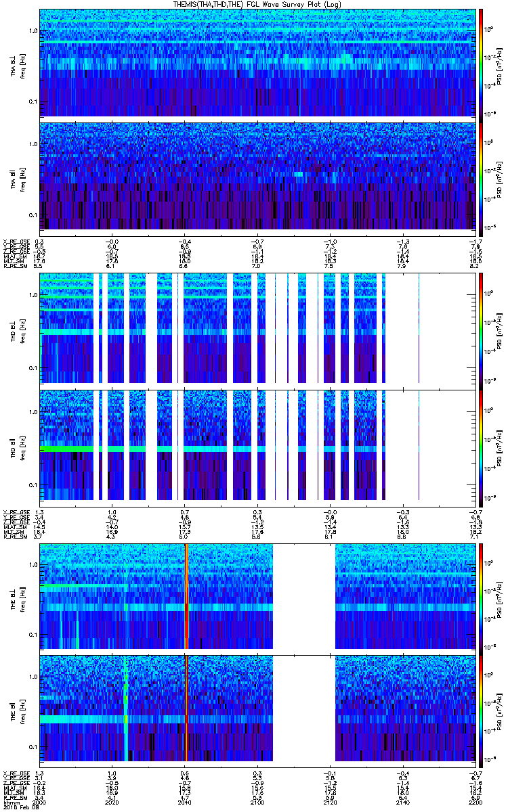Image resolution: width=508 pixels, height=812 pixels.
Task: Click the red vertical spike in THE B-perpendicular panel
Action: coord(186,596)
